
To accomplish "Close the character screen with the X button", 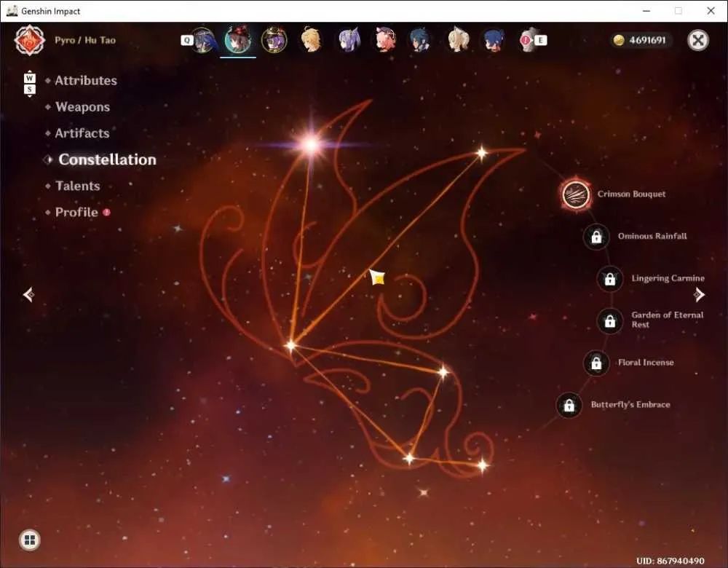I will [x=698, y=40].
